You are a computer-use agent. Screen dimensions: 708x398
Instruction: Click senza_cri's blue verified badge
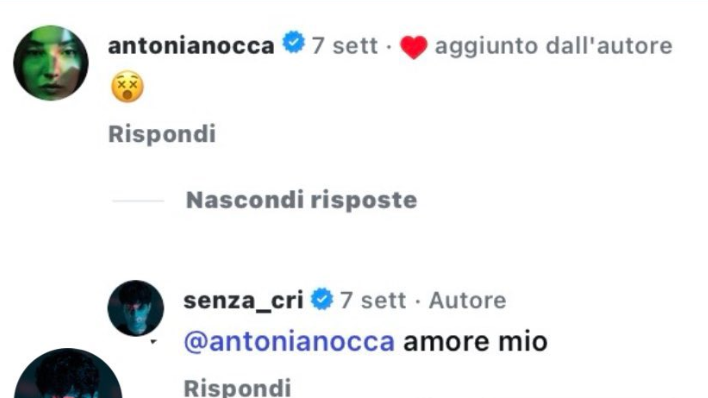coord(322,299)
